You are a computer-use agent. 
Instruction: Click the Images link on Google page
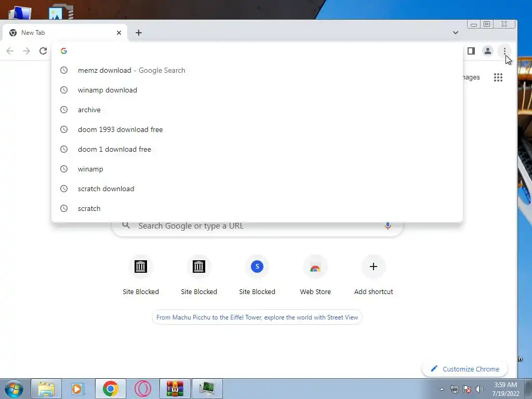[x=472, y=77]
